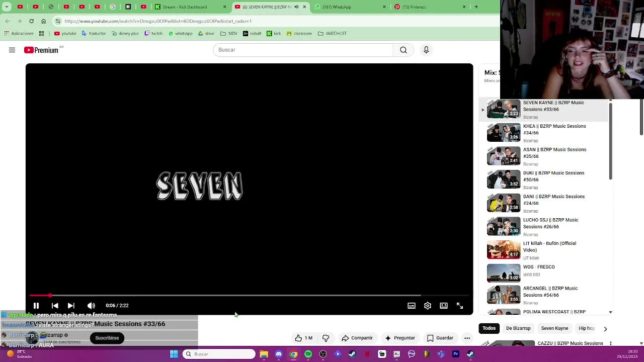Show more filter chips with right arrow
This screenshot has width=644, height=362.
pyautogui.click(x=605, y=329)
